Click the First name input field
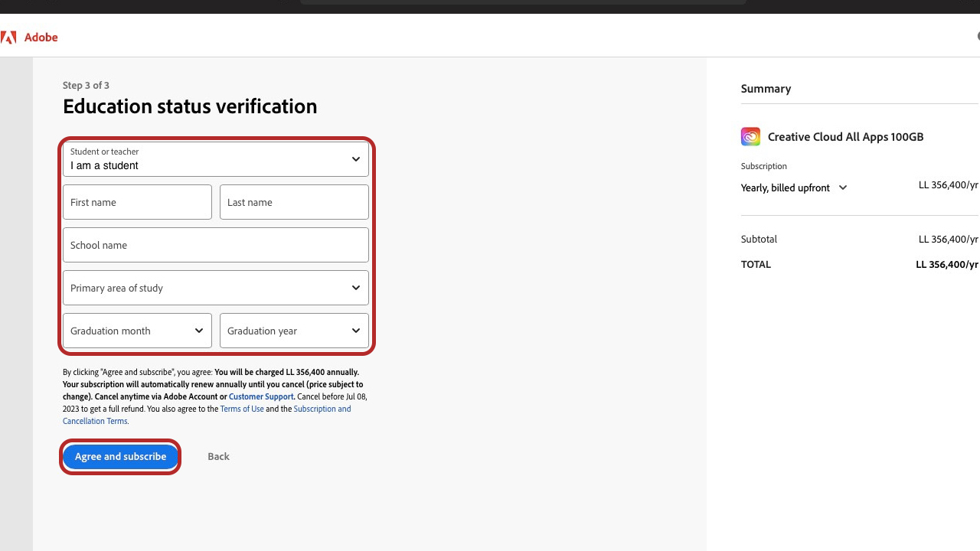Viewport: 980px width, 551px height. pyautogui.click(x=138, y=202)
